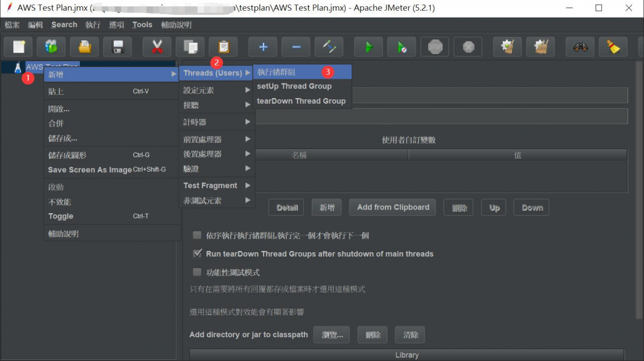Click the 新增 button under variables table
The height and width of the screenshot is (361, 644).
(326, 208)
